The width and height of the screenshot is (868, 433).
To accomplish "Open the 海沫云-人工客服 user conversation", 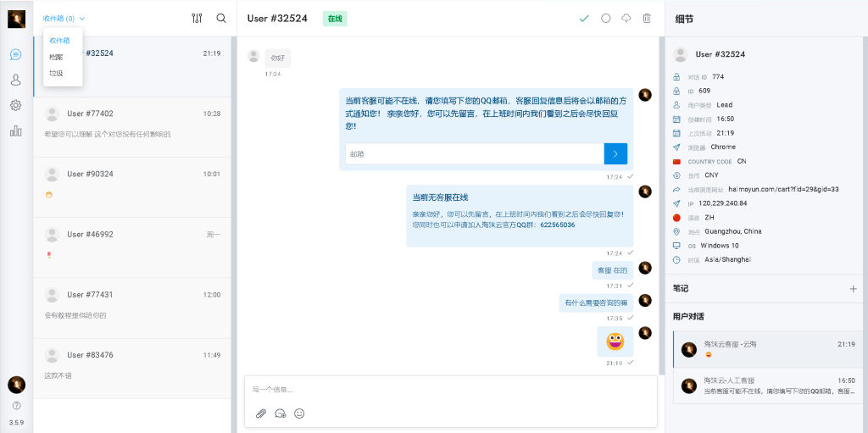I will [766, 386].
